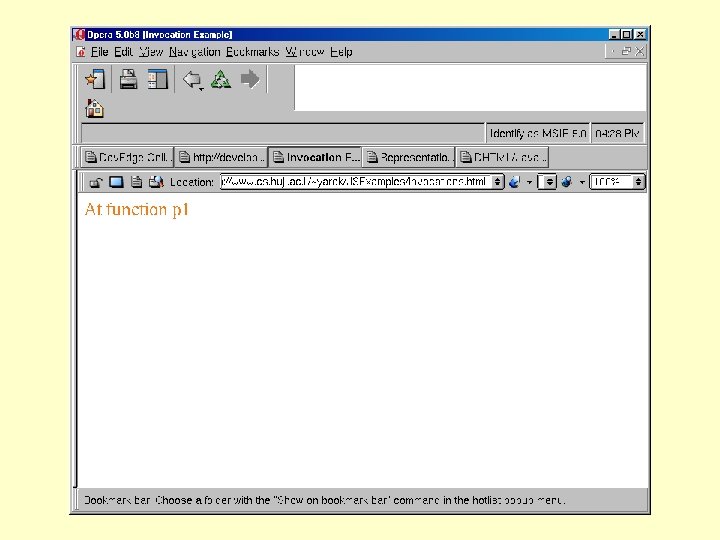Viewport: 720px width, 540px height.
Task: Toggle document mode page icon
Action: point(136,182)
